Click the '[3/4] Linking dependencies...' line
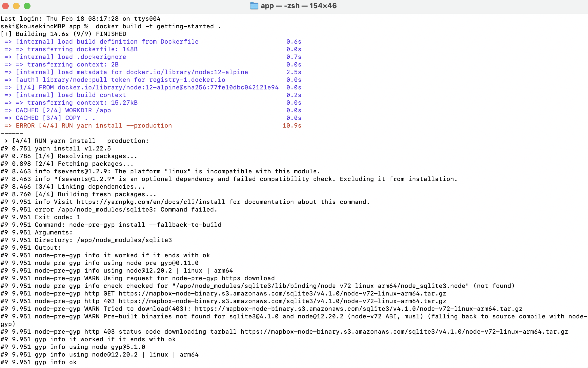Screen dimensions: 588x368 click(x=73, y=187)
